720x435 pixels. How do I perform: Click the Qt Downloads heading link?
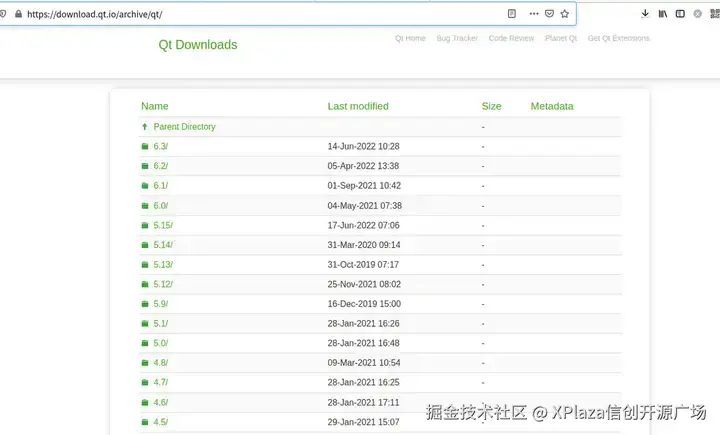198,45
